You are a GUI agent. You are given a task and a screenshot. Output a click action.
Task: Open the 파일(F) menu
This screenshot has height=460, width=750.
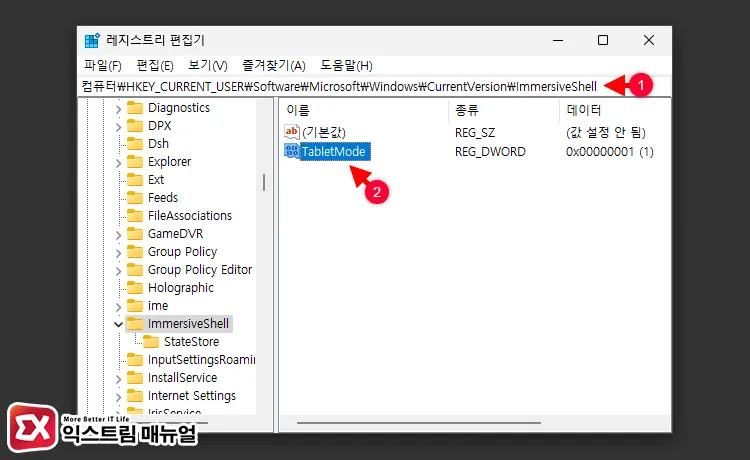pyautogui.click(x=102, y=66)
